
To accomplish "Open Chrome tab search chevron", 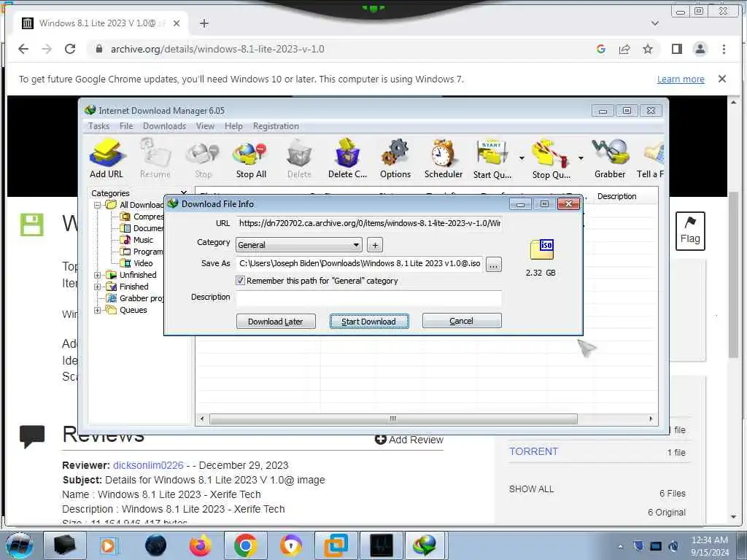I will (655, 23).
